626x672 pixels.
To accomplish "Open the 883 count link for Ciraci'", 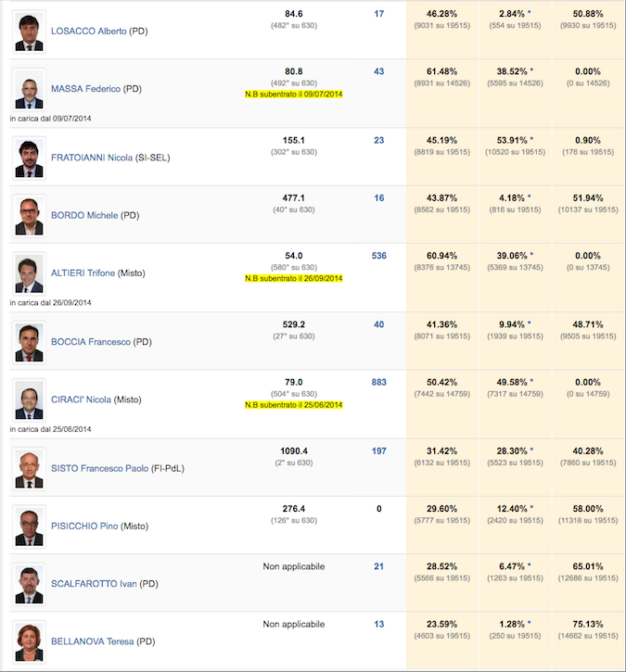I will 379,382.
